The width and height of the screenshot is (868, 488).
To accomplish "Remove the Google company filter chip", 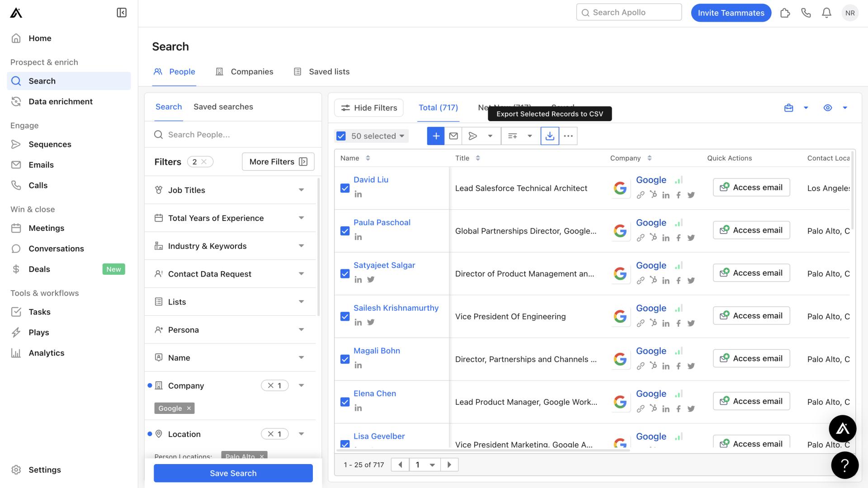I will pyautogui.click(x=189, y=408).
